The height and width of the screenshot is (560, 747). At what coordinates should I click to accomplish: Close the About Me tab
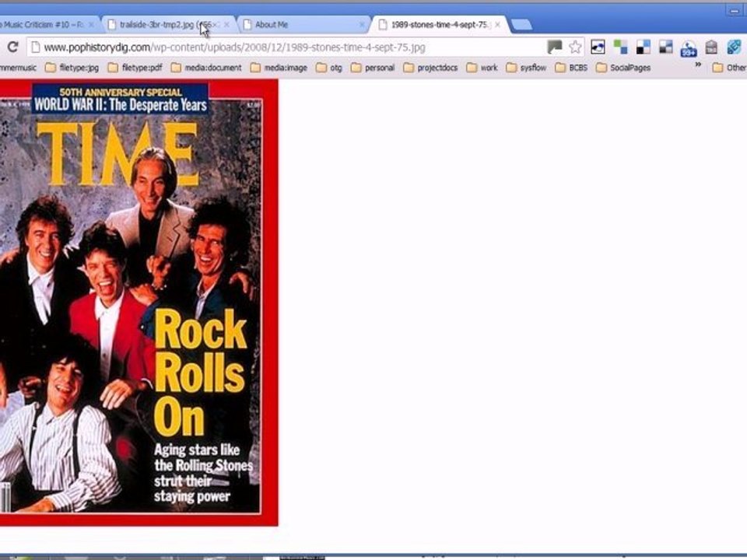(x=362, y=24)
